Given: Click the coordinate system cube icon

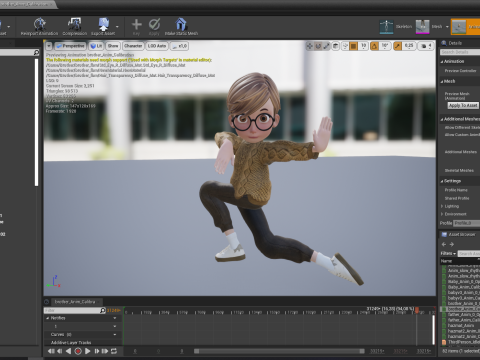Looking at the screenshot, I should click(336, 46).
